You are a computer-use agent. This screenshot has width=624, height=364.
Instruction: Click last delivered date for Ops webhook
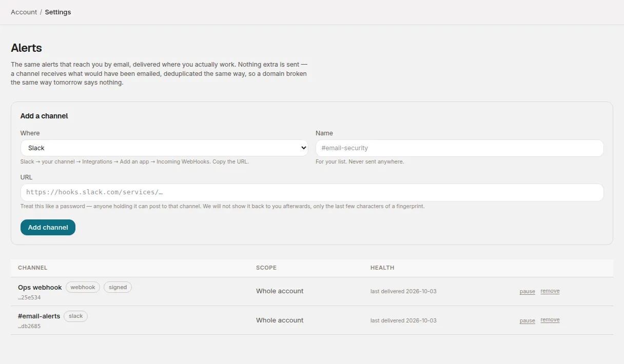tap(403, 291)
